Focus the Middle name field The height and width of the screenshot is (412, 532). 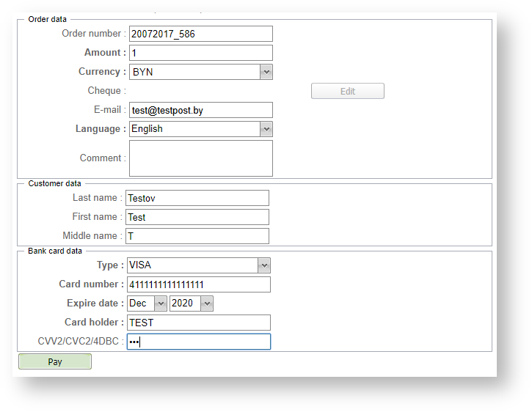point(197,236)
